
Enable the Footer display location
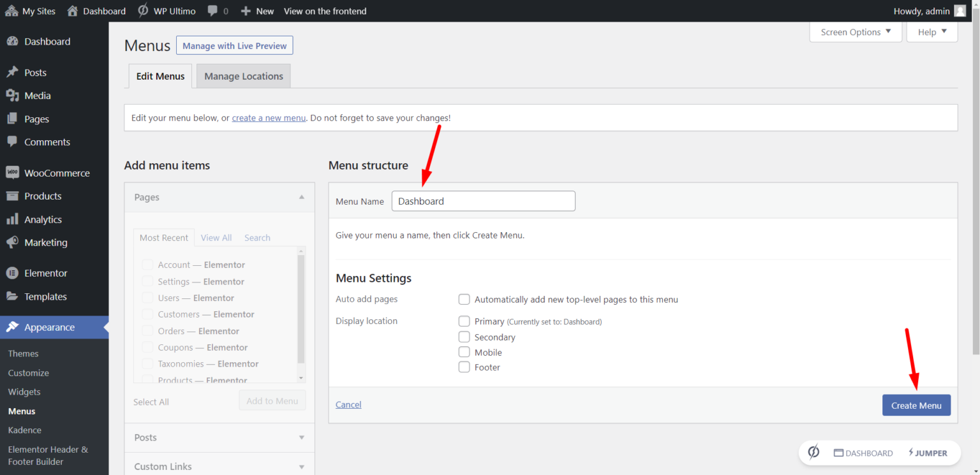pos(464,367)
